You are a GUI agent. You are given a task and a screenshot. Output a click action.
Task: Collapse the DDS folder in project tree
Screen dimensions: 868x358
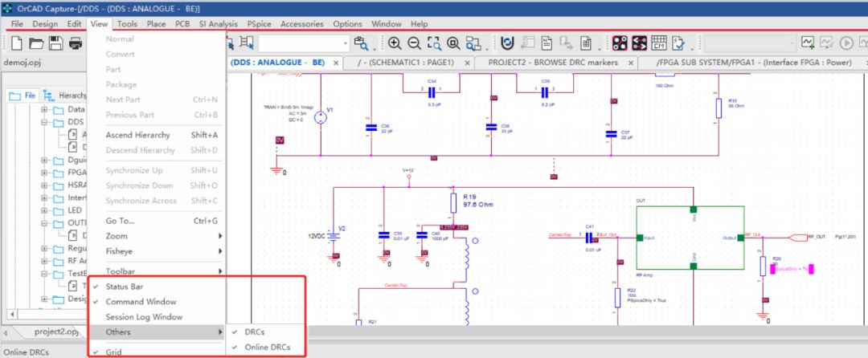[x=44, y=122]
